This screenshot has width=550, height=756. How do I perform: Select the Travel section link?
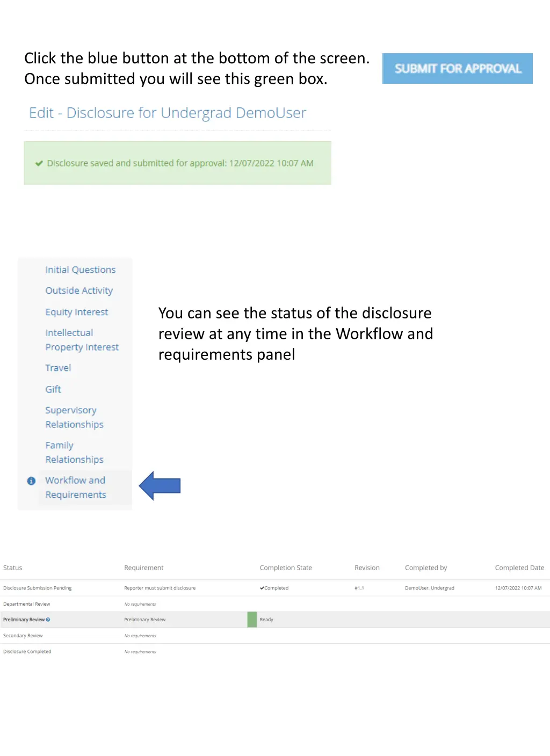(58, 368)
